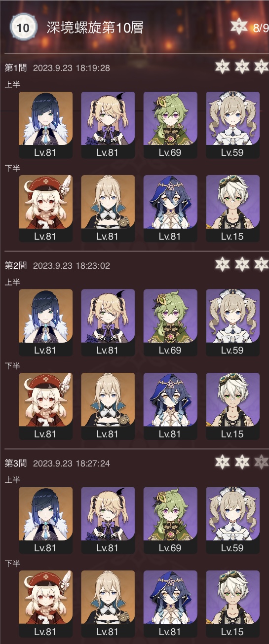Viewport: 269px width, 644px height.
Task: Select the green-haired Lv.69 portrait in 第1間 上半
Action: [x=170, y=125]
